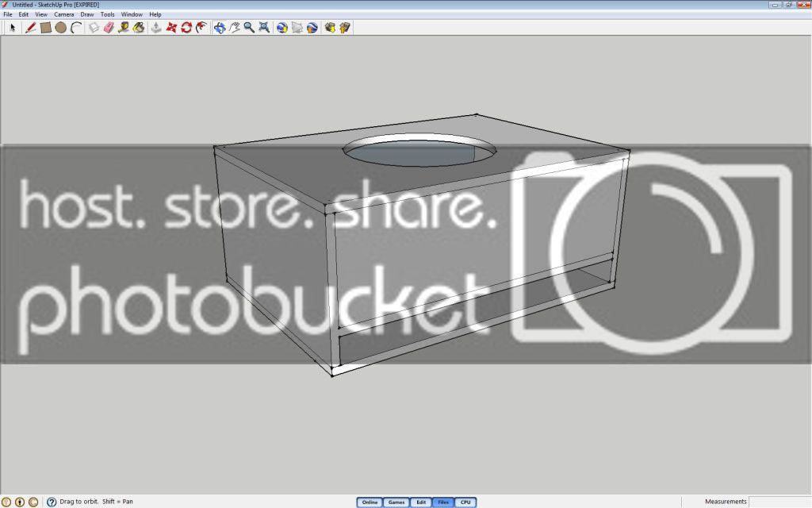Open the View menu
Image resolution: width=812 pixels, height=508 pixels.
[41, 14]
